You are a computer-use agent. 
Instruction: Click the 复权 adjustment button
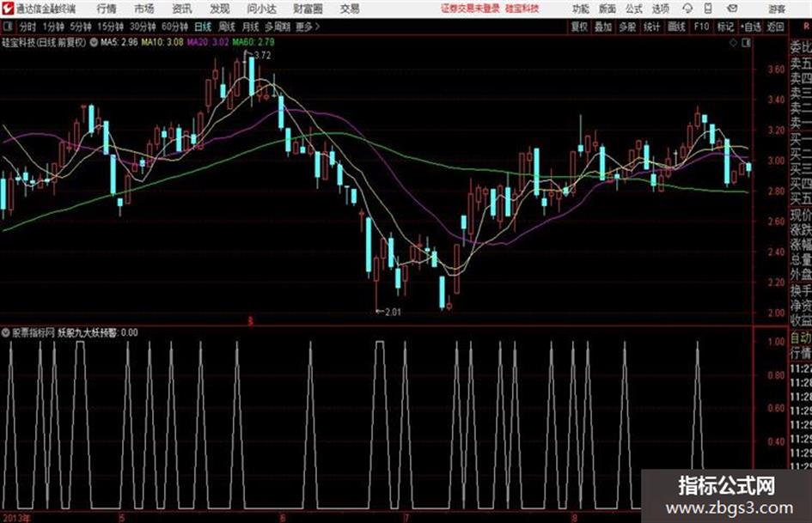(x=579, y=27)
